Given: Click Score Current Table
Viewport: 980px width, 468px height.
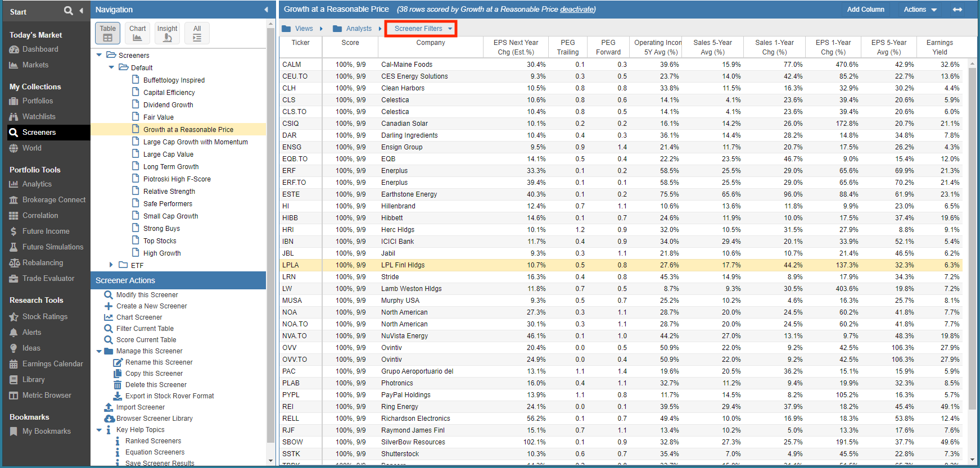Looking at the screenshot, I should [x=141, y=340].
